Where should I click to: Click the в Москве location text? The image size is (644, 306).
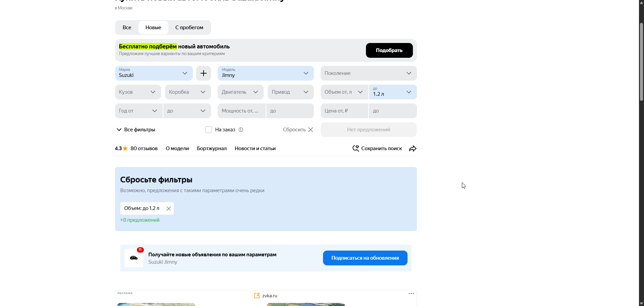[124, 8]
